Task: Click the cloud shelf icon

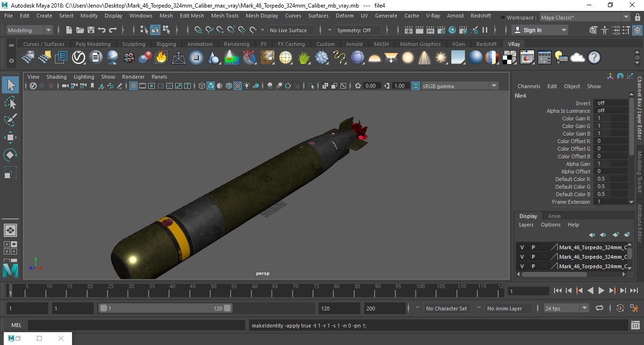Action: tap(578, 58)
